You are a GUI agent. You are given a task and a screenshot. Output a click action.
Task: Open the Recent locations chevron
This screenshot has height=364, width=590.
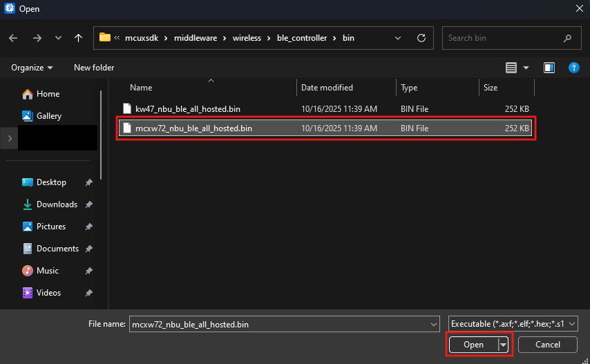(x=58, y=38)
